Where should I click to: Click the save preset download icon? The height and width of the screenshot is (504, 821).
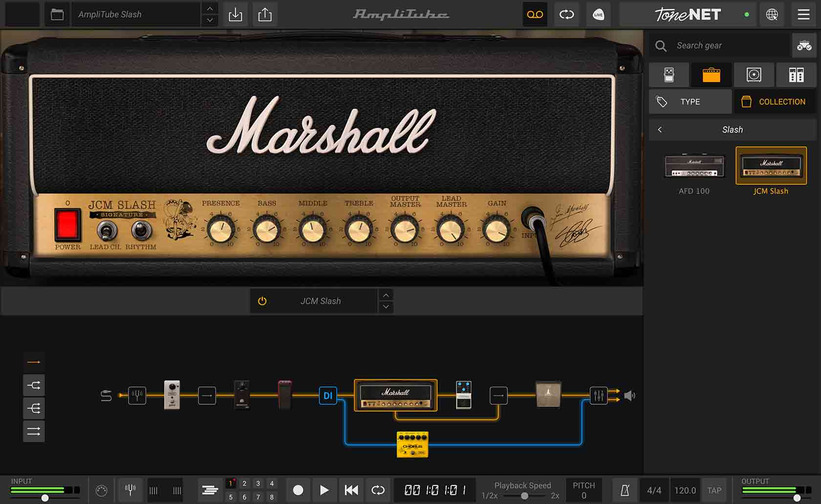click(x=235, y=14)
